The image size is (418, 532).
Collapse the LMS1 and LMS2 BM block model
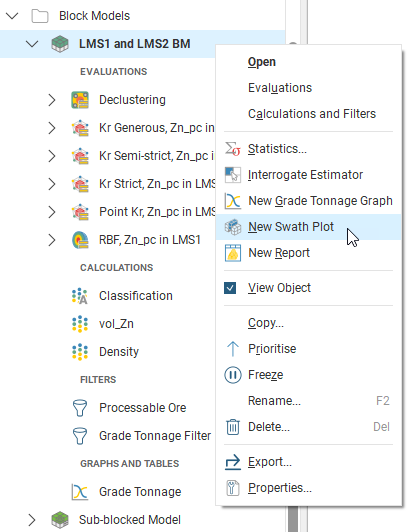tap(32, 44)
